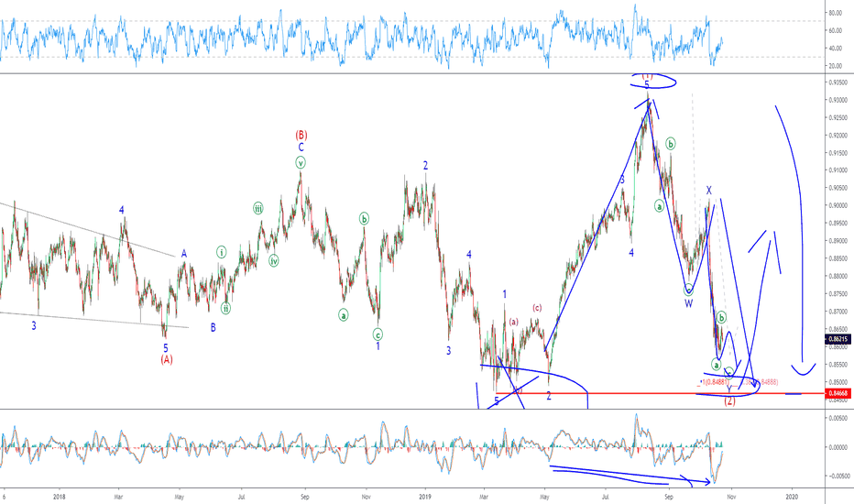Select the red (2) wave label
The width and height of the screenshot is (854, 504).
(729, 401)
